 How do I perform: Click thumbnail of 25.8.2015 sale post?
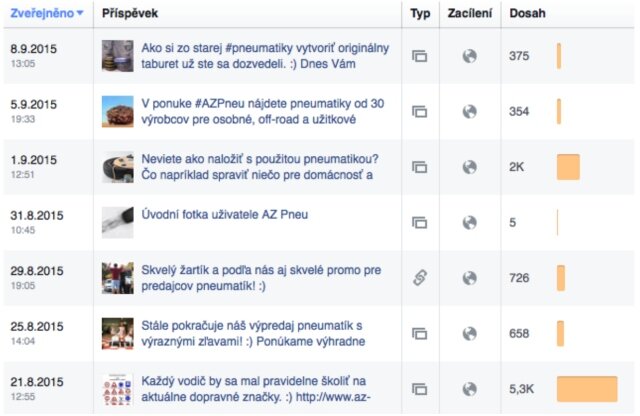point(117,333)
